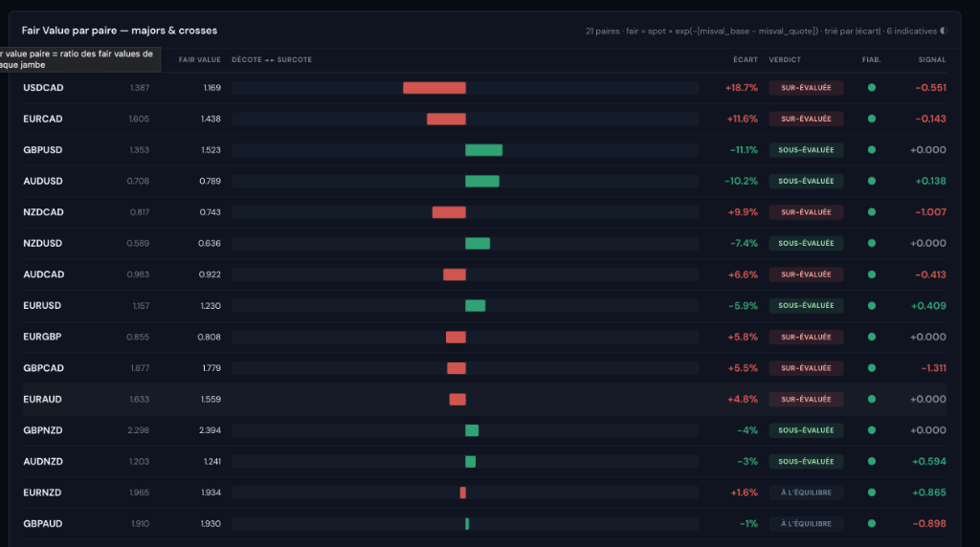The height and width of the screenshot is (547, 980).
Task: Click the green bar in the AUDUSD row
Action: pyautogui.click(x=482, y=181)
